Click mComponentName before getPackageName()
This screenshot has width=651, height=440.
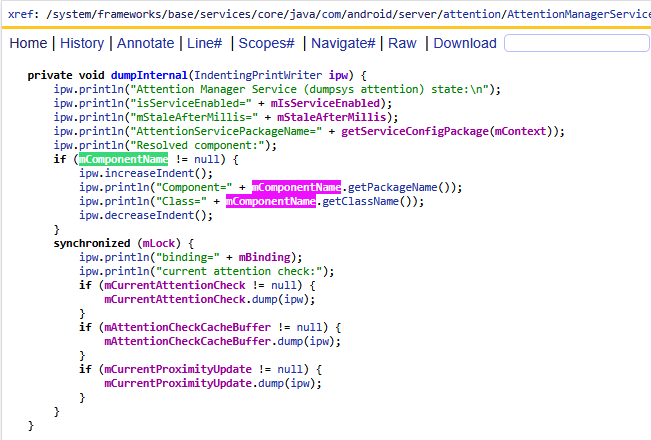pyautogui.click(x=296, y=187)
